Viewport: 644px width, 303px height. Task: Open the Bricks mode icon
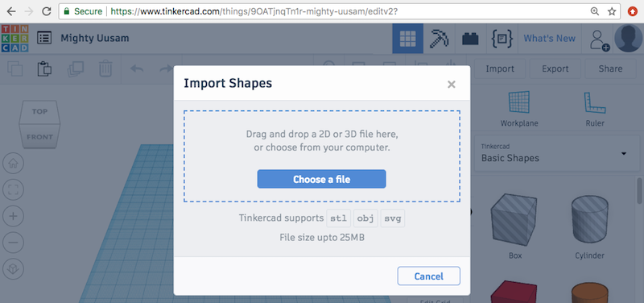tap(471, 39)
